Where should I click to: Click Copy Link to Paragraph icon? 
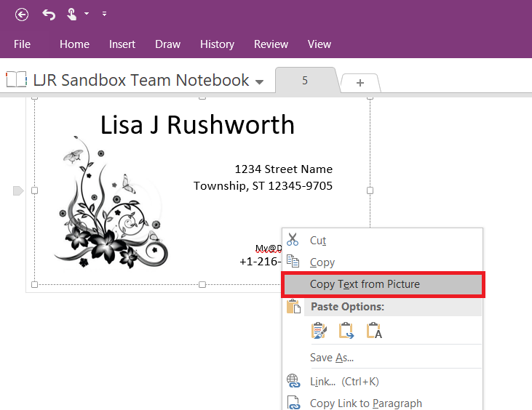293,403
